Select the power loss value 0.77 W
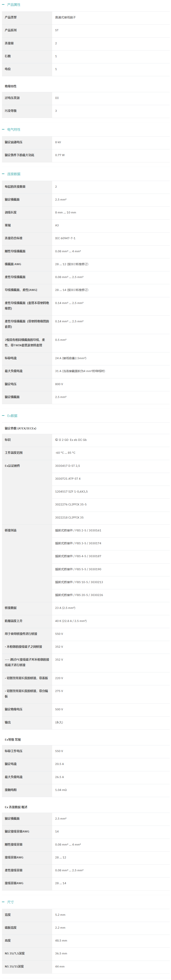Viewport: 171px width, 980px height. (x=60, y=155)
